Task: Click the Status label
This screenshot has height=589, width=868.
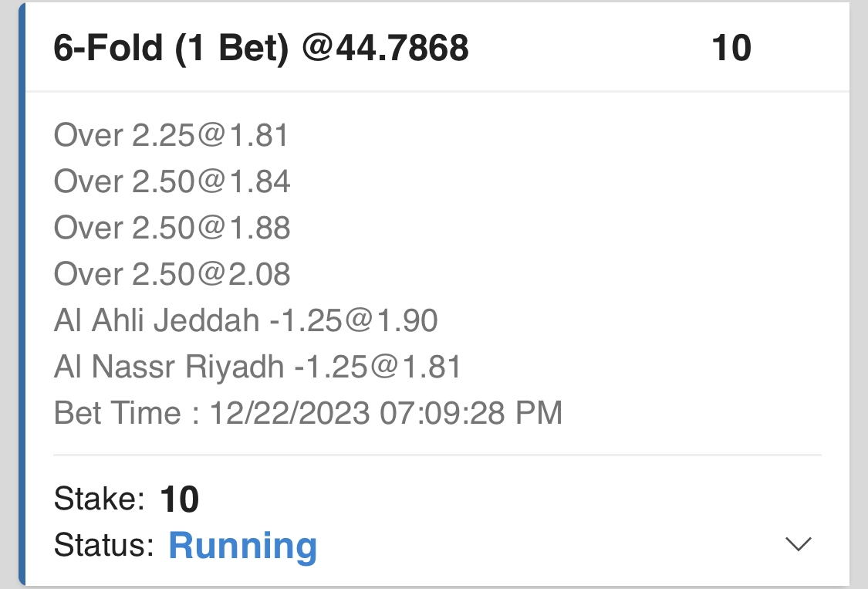Action: (x=104, y=546)
